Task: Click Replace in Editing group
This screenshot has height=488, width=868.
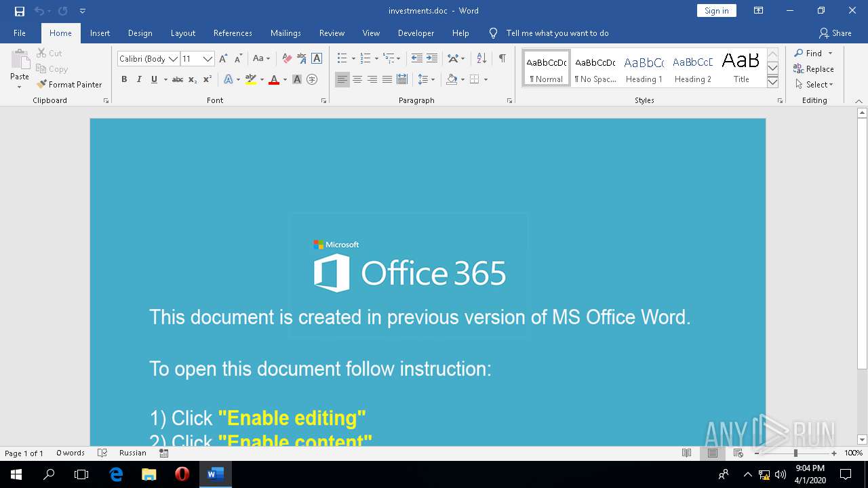Action: pos(814,69)
